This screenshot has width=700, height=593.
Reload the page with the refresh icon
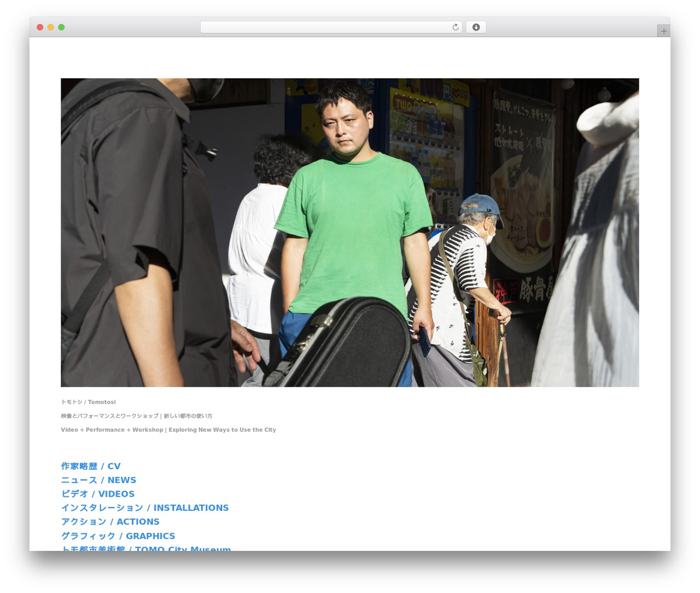[x=455, y=27]
